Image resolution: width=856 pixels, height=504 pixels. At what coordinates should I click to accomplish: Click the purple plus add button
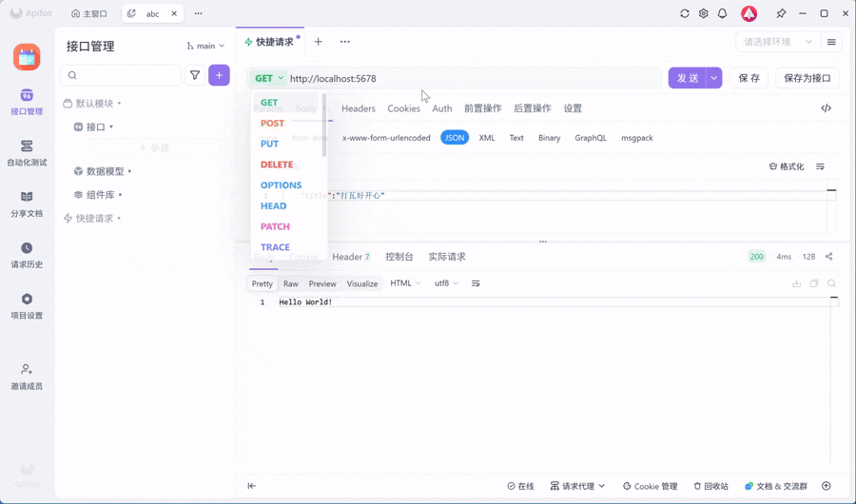[x=219, y=75]
